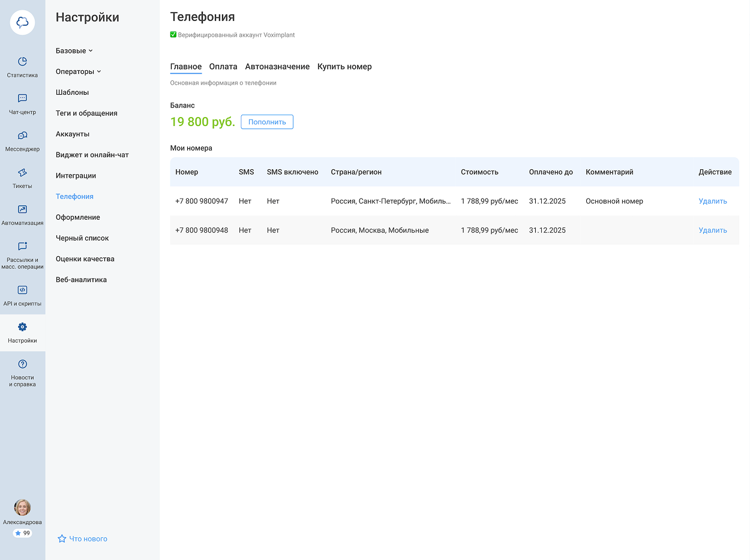Expand the Операторы settings group
Viewport: 750px width, 560px height.
coord(78,71)
